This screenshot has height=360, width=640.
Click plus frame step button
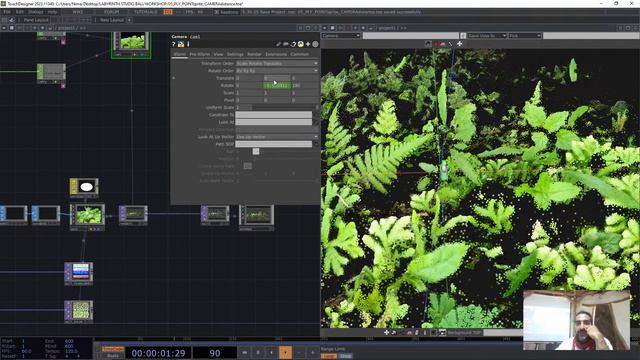tap(313, 353)
